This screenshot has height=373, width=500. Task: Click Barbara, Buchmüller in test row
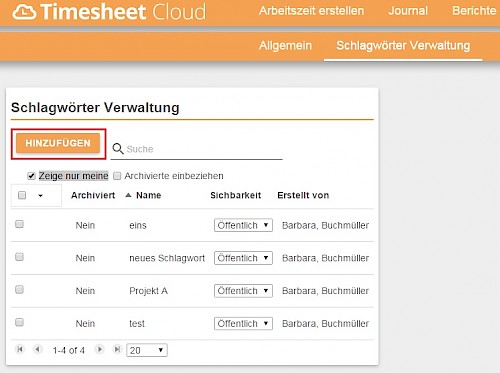(x=325, y=323)
